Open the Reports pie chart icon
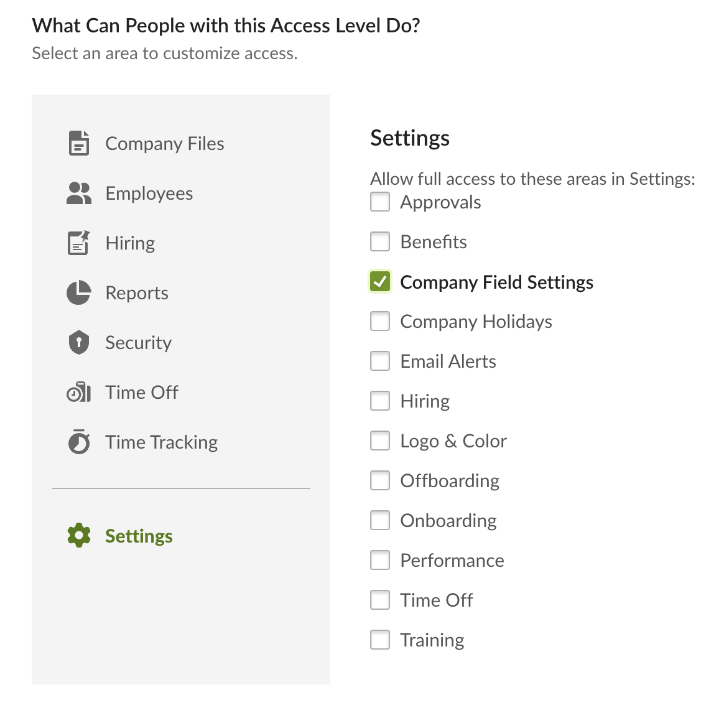The height and width of the screenshot is (728, 724). click(79, 292)
